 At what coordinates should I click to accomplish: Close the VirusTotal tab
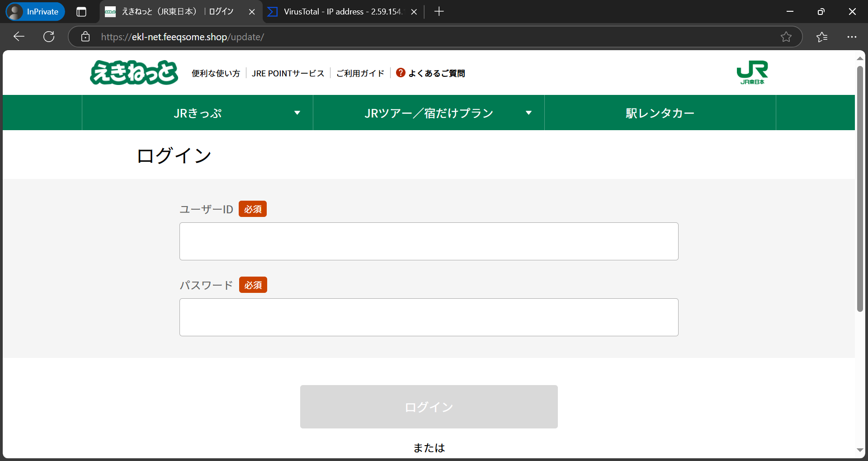414,12
